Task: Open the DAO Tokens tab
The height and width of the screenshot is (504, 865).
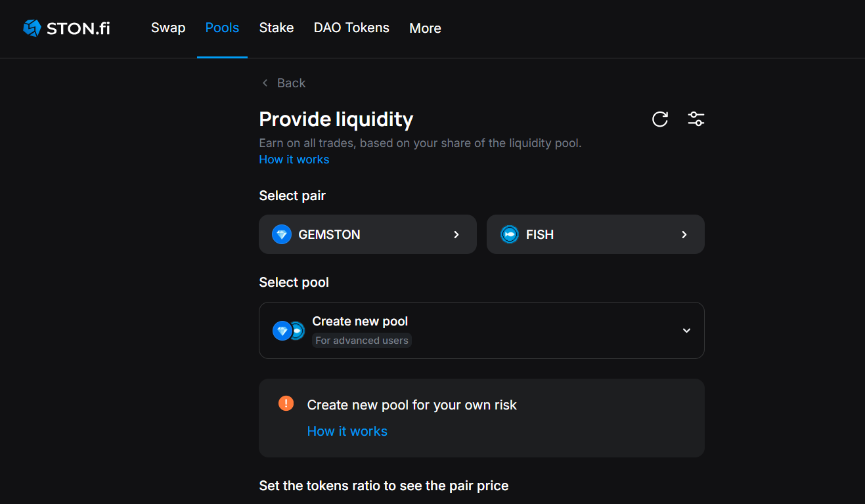Action: (351, 28)
